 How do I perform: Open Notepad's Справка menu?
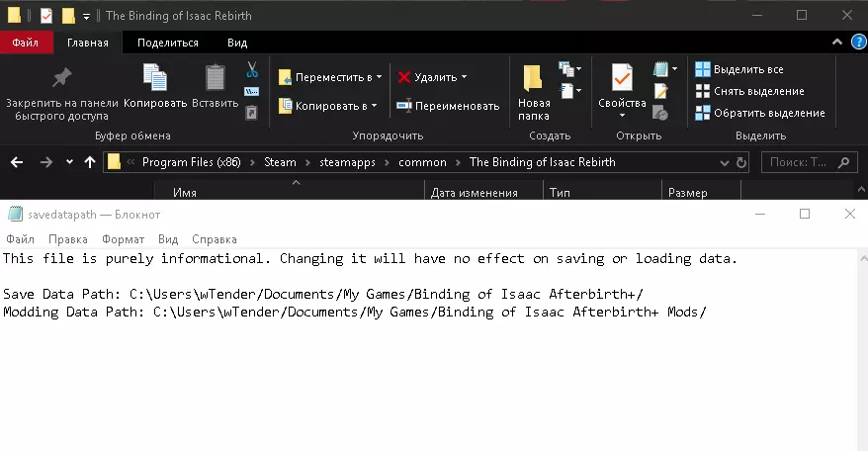[x=215, y=239]
